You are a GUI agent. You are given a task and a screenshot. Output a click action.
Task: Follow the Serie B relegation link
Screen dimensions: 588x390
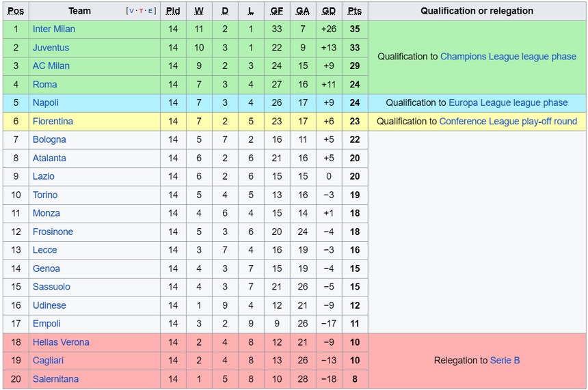[x=505, y=361]
